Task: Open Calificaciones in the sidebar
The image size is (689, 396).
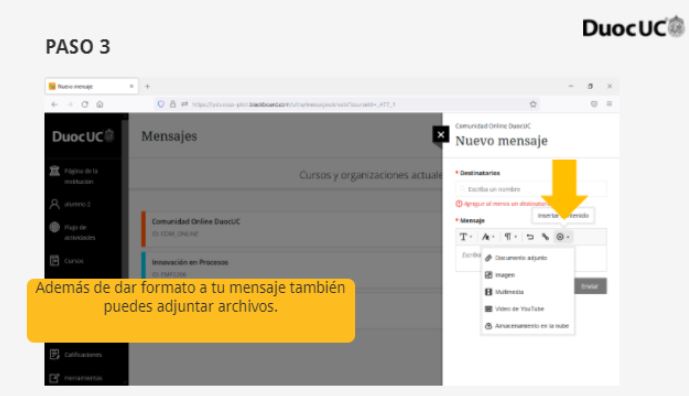Action: click(x=76, y=354)
